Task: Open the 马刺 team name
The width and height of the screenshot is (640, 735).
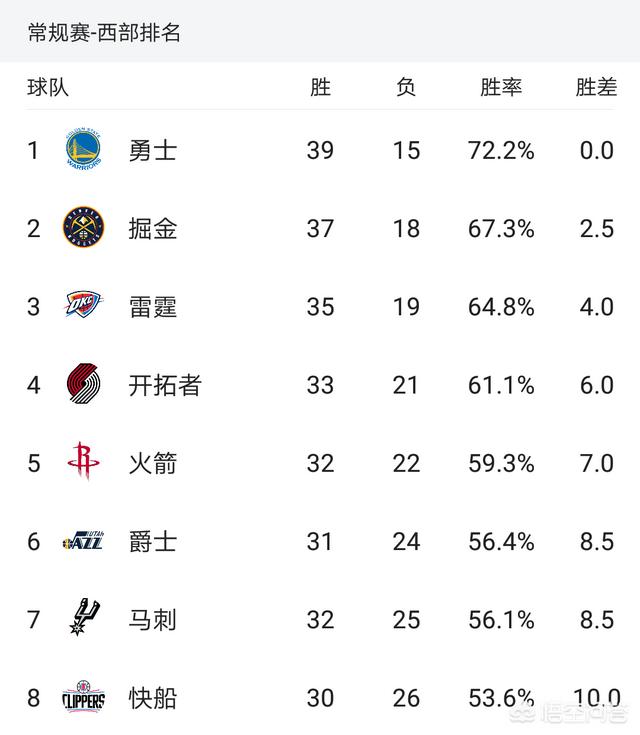Action: (x=152, y=620)
